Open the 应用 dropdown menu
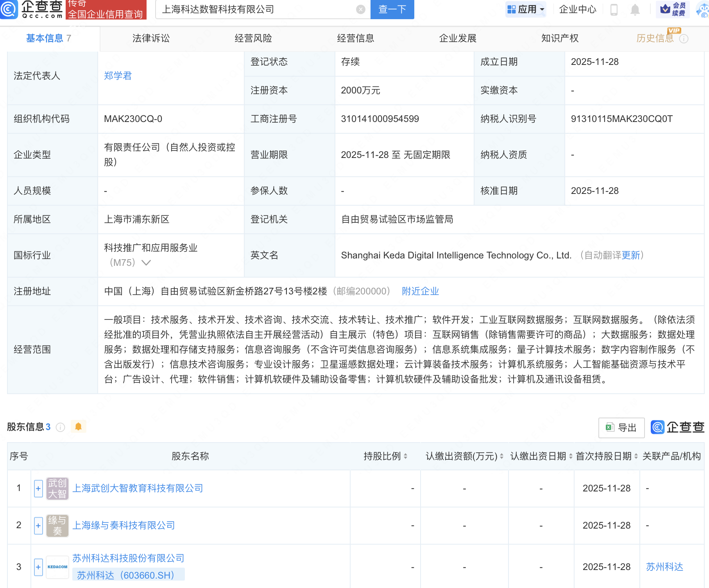This screenshot has height=588, width=709. click(x=526, y=9)
